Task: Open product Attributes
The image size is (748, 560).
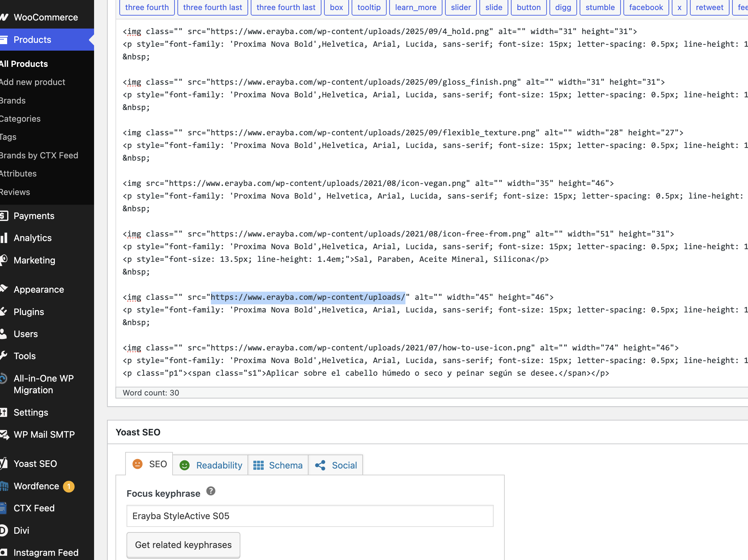Action: [18, 174]
